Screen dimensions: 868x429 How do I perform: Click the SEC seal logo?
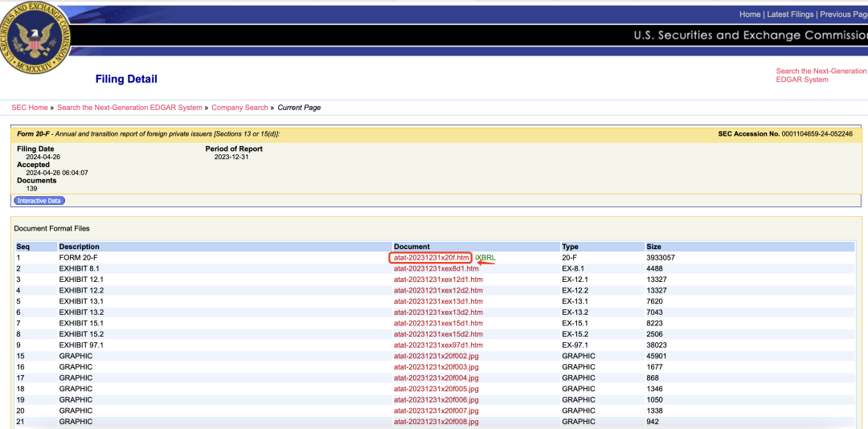pos(37,37)
